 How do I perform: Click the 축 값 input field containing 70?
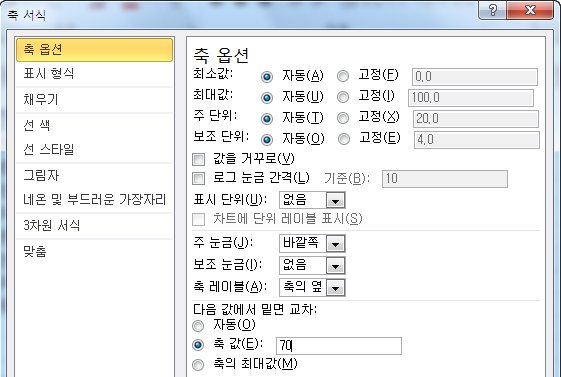(x=339, y=346)
